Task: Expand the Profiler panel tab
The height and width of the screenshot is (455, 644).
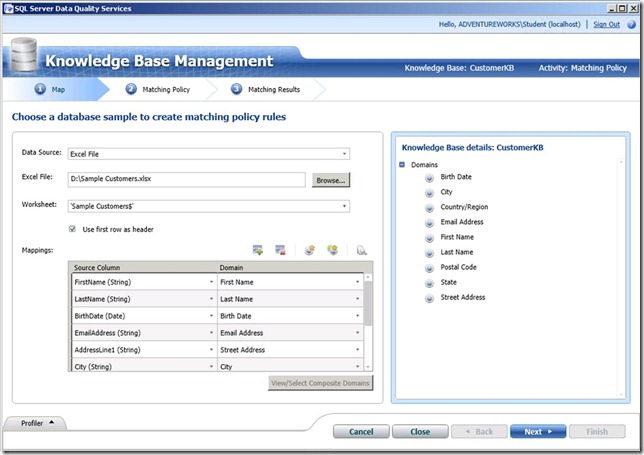Action: tap(37, 424)
